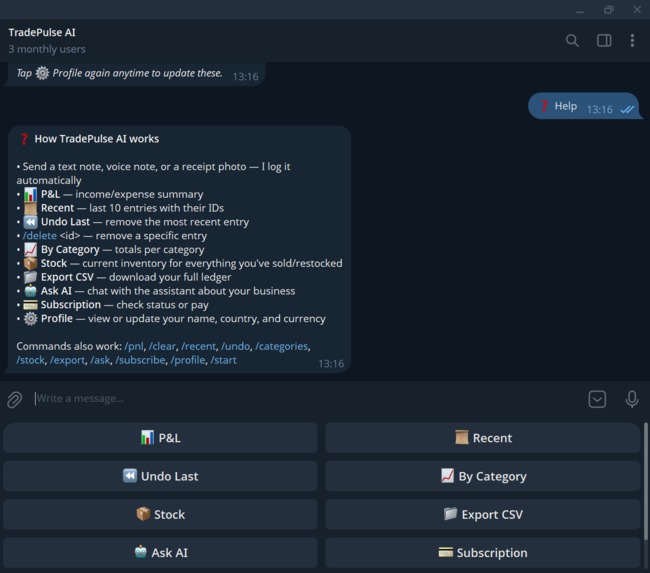This screenshot has width=650, height=573.
Task: Click the /start command link
Action: 223,360
